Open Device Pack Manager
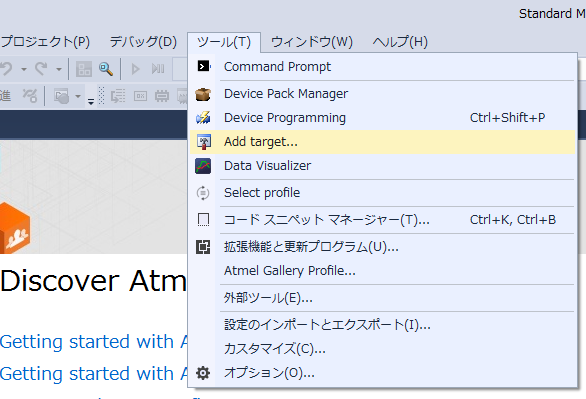Viewport: 586px width, 399px height. [x=382, y=94]
